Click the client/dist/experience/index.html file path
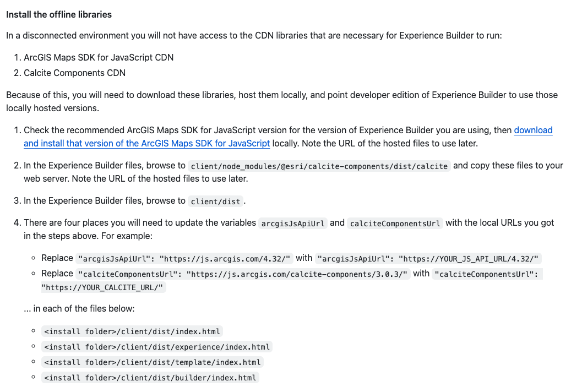Viewport: 582px width, 392px height. pyautogui.click(x=156, y=347)
